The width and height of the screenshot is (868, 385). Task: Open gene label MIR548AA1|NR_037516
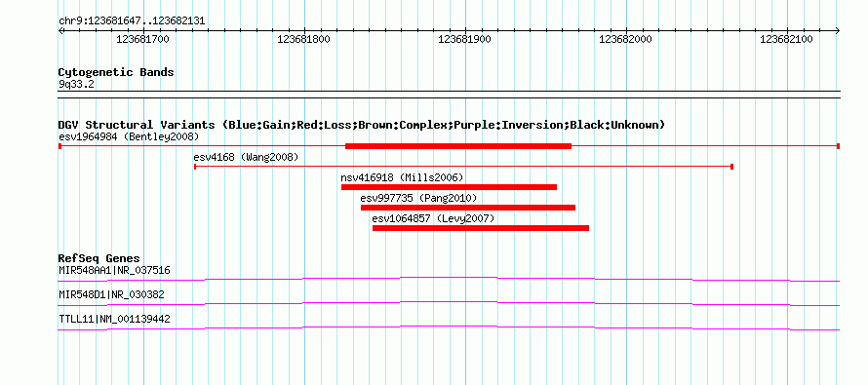pos(114,271)
